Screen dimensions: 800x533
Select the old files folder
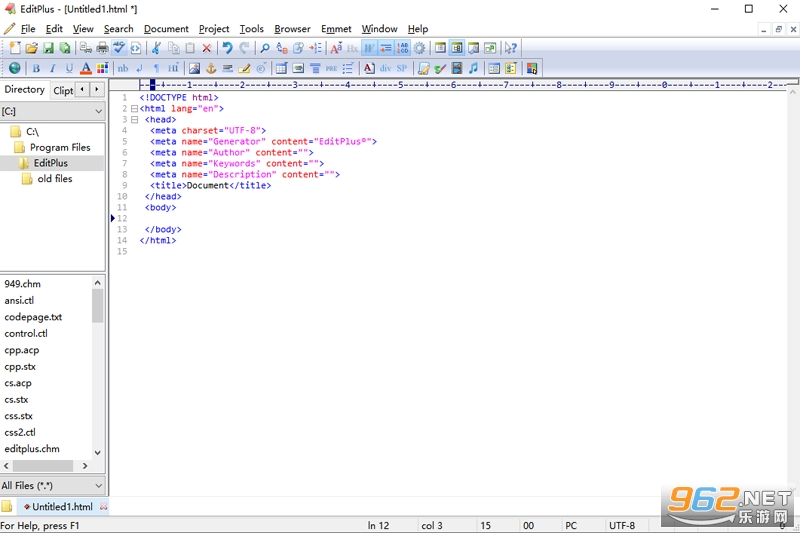[x=55, y=179]
